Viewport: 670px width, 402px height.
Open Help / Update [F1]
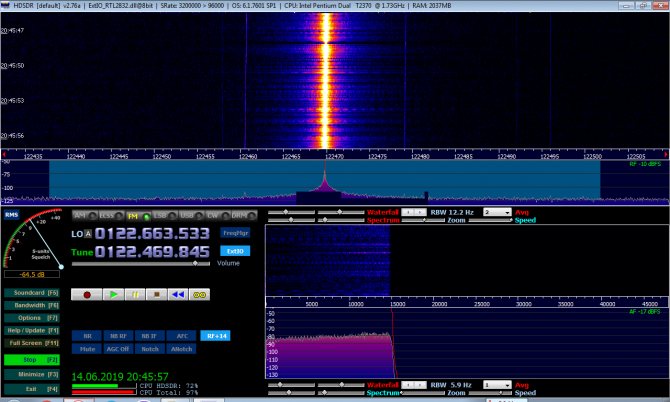(32, 330)
